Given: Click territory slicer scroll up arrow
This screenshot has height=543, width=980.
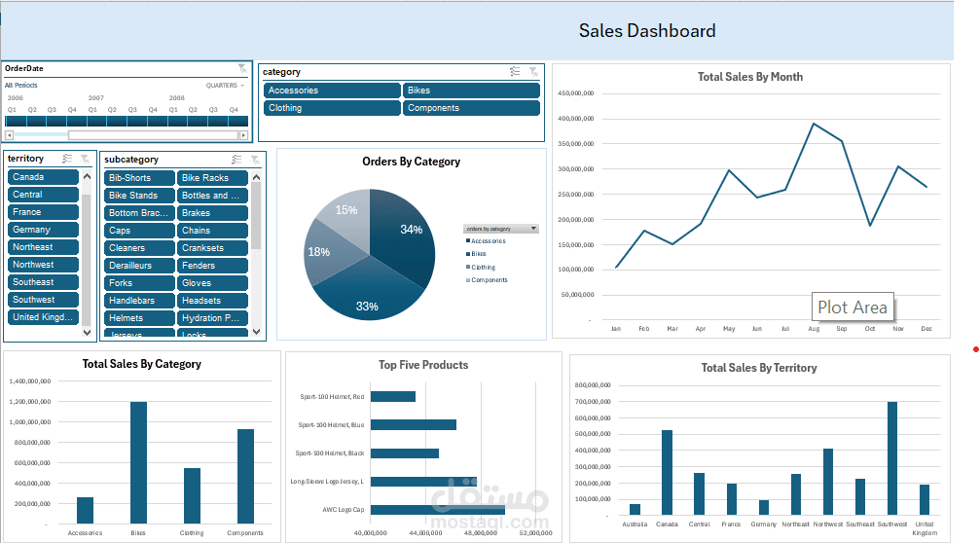Looking at the screenshot, I should (87, 177).
